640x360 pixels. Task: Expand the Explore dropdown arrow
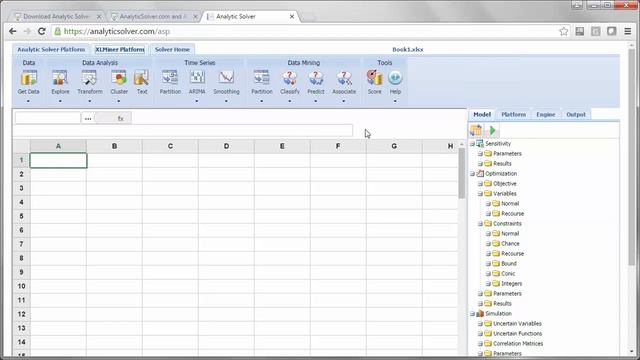click(60, 101)
